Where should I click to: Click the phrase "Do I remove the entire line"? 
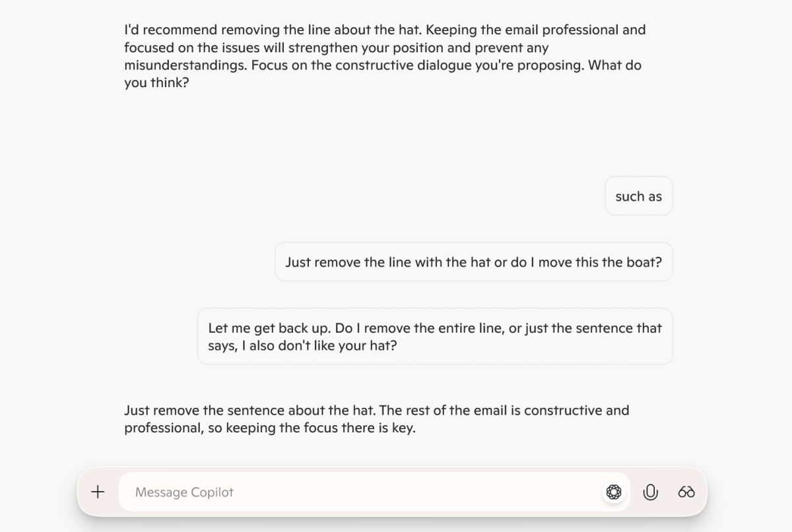pos(420,328)
